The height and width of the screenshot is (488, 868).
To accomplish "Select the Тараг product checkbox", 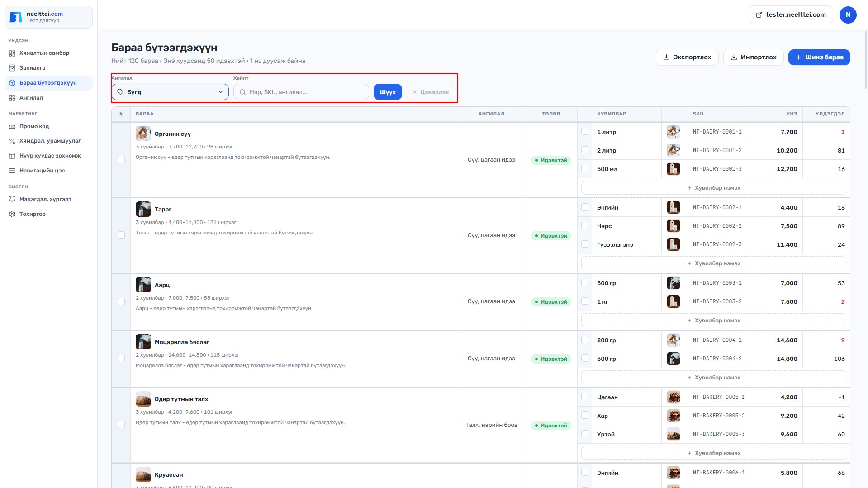I will [121, 235].
